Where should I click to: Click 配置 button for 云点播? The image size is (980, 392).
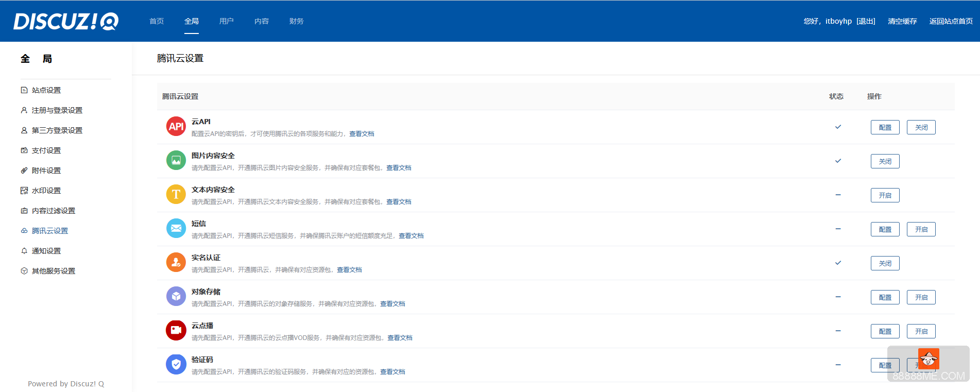[x=885, y=331]
